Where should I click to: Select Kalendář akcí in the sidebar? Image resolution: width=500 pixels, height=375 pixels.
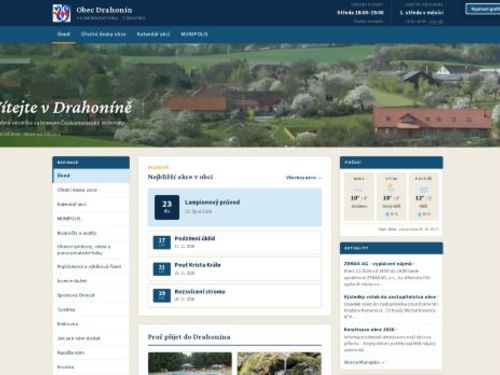tap(91, 204)
